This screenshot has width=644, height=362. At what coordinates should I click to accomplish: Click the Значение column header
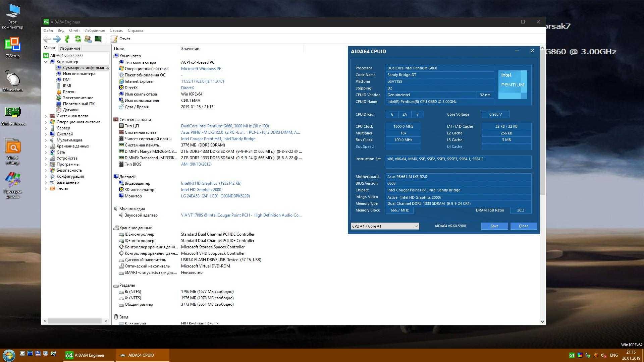pyautogui.click(x=241, y=49)
